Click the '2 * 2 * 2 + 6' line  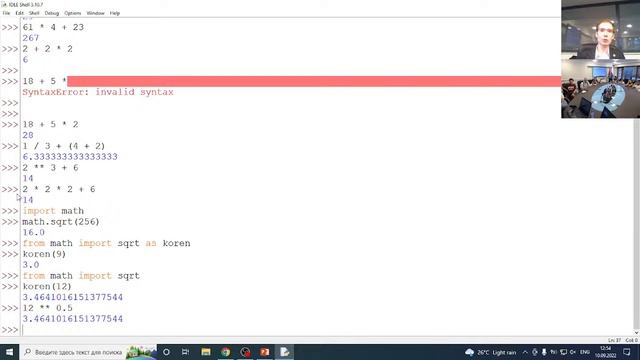tap(59, 189)
